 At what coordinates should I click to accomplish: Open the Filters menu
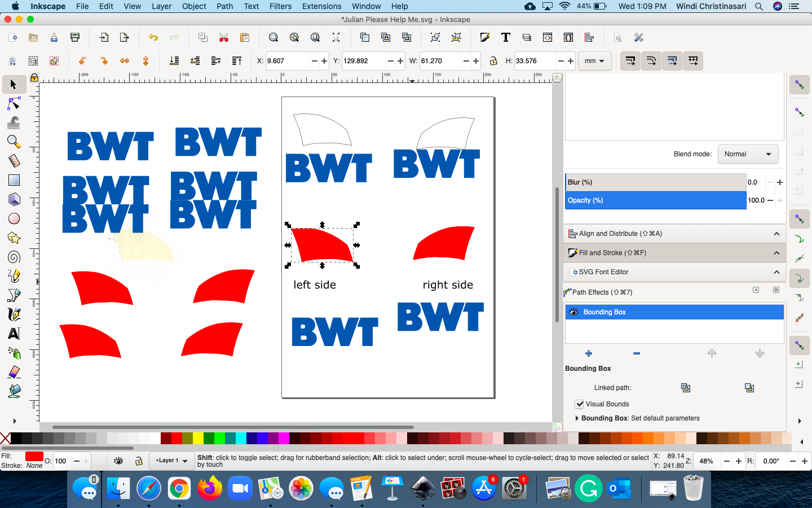coord(280,6)
